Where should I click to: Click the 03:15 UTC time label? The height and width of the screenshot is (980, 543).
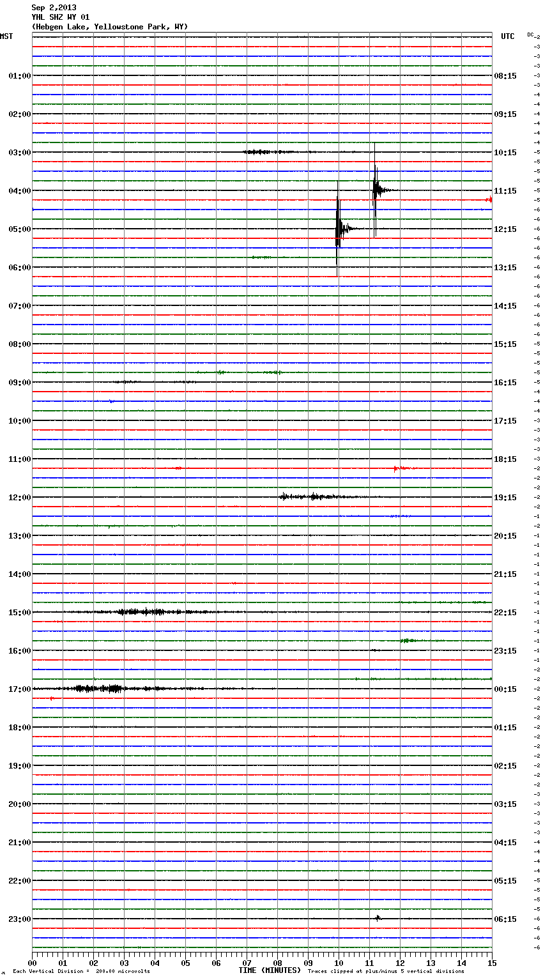[505, 804]
